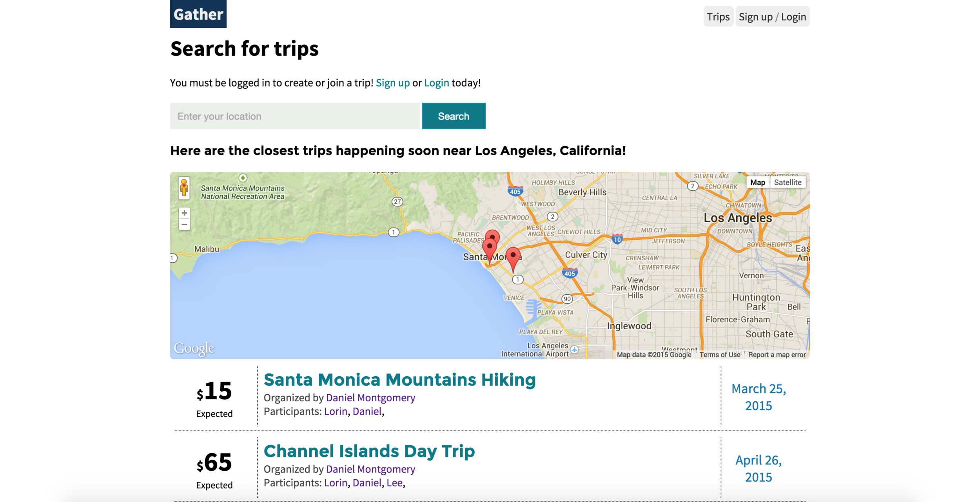Focus the Enter your location field
Viewport: 980px width, 502px height.
pyautogui.click(x=295, y=116)
